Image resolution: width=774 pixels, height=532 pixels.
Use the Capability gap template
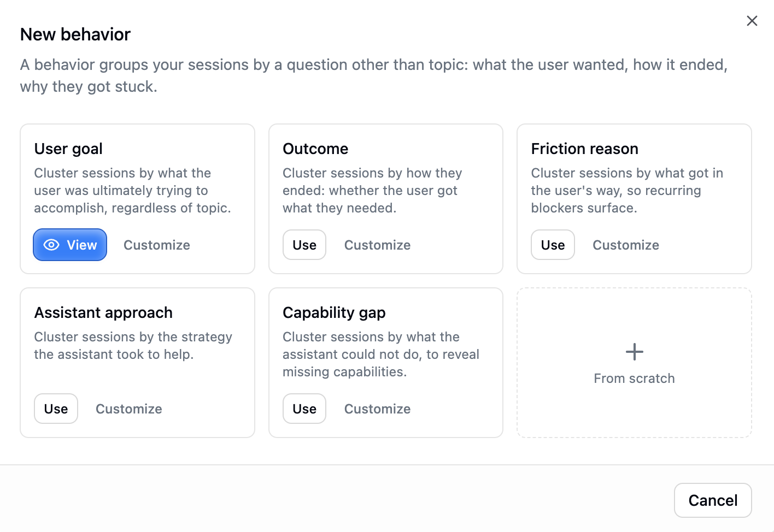coord(304,409)
